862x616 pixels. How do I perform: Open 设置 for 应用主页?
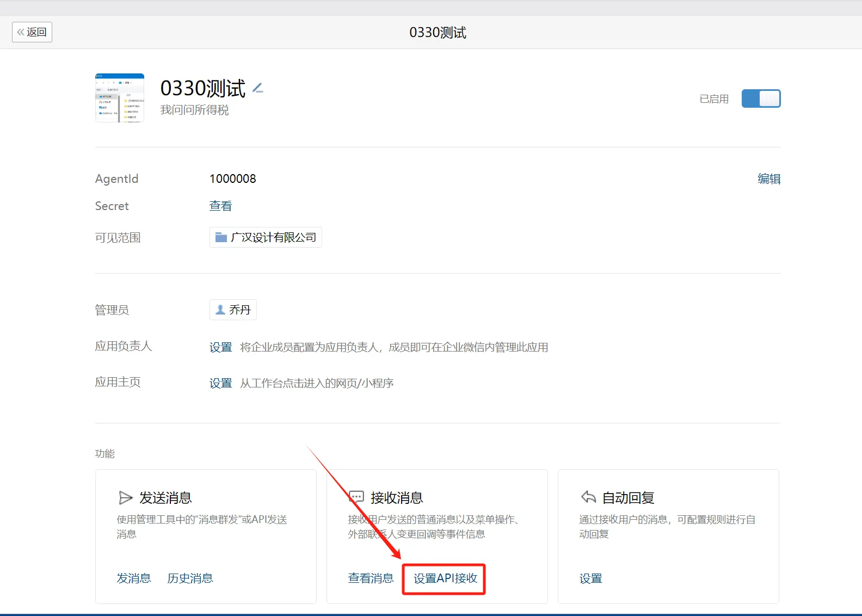tap(220, 383)
